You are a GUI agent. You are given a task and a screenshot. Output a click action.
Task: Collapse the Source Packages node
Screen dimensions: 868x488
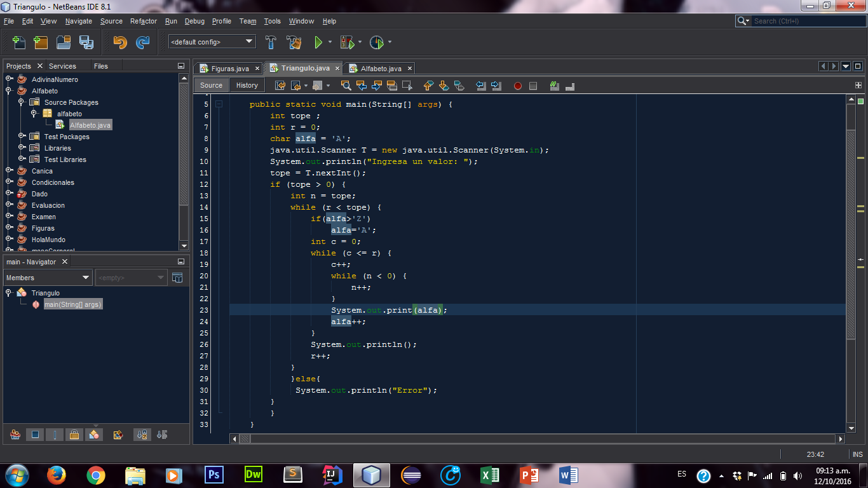tap(22, 102)
